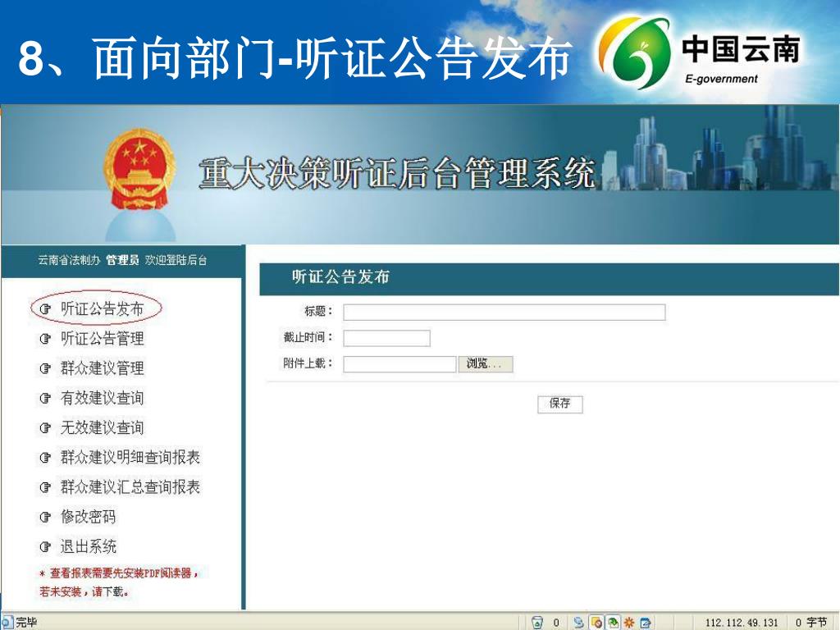Click the 保存 save button

(559, 404)
